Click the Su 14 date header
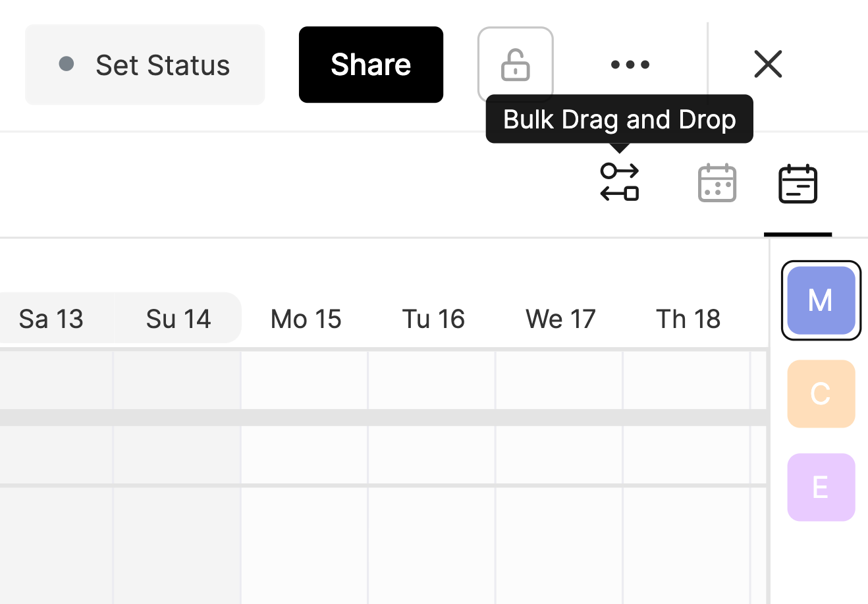This screenshot has width=868, height=604. 178,319
